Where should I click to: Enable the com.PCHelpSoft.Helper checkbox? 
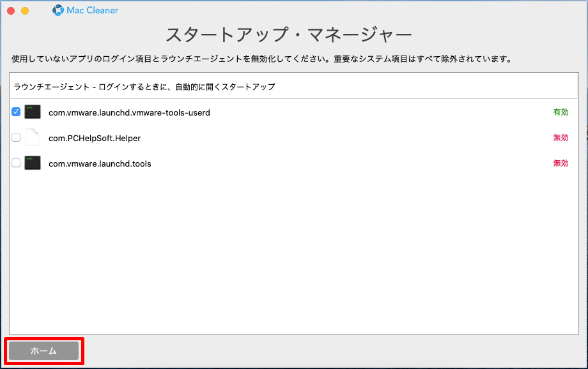point(16,137)
